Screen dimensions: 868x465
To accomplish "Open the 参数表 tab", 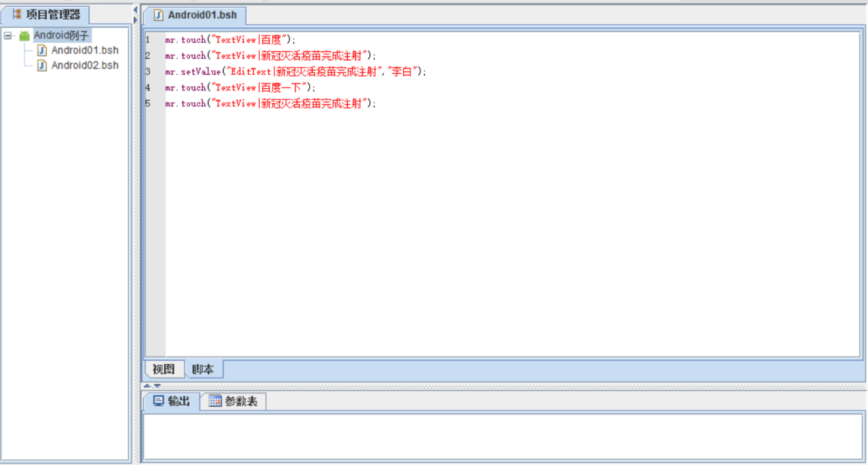I will [x=241, y=401].
